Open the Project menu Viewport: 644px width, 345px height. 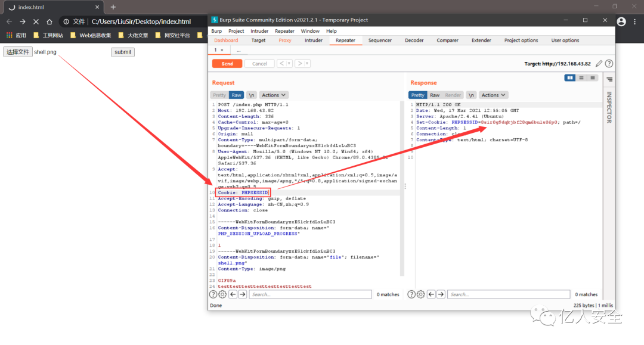click(x=236, y=31)
